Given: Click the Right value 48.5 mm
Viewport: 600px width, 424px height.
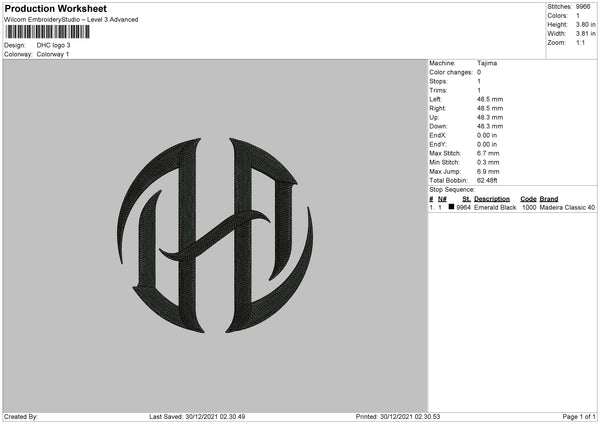Looking at the screenshot, I should 490,108.
